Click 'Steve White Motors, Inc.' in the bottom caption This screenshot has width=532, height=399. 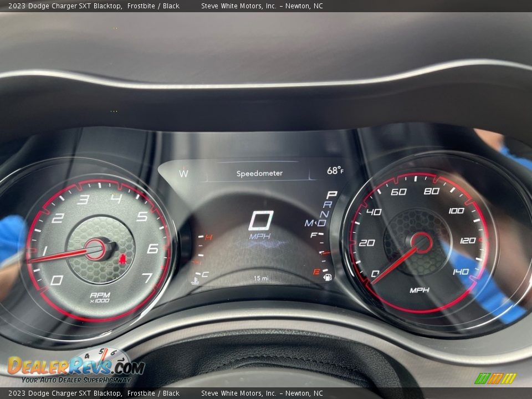coord(239,393)
